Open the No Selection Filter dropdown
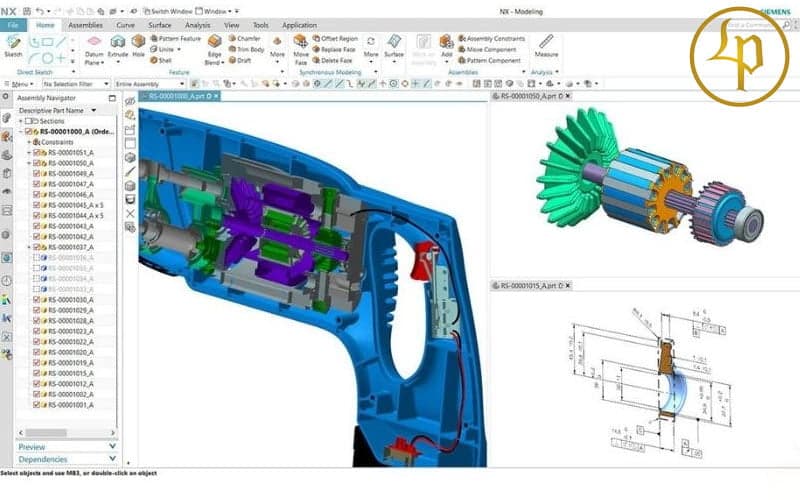 click(x=76, y=84)
